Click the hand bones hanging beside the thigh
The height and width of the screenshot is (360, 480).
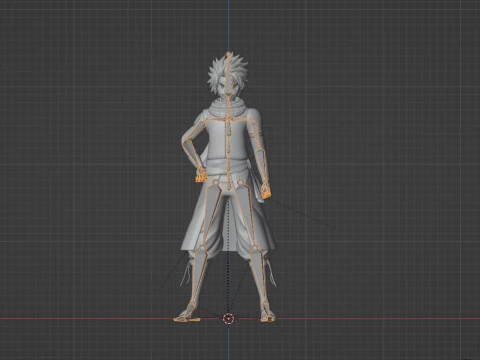click(265, 191)
